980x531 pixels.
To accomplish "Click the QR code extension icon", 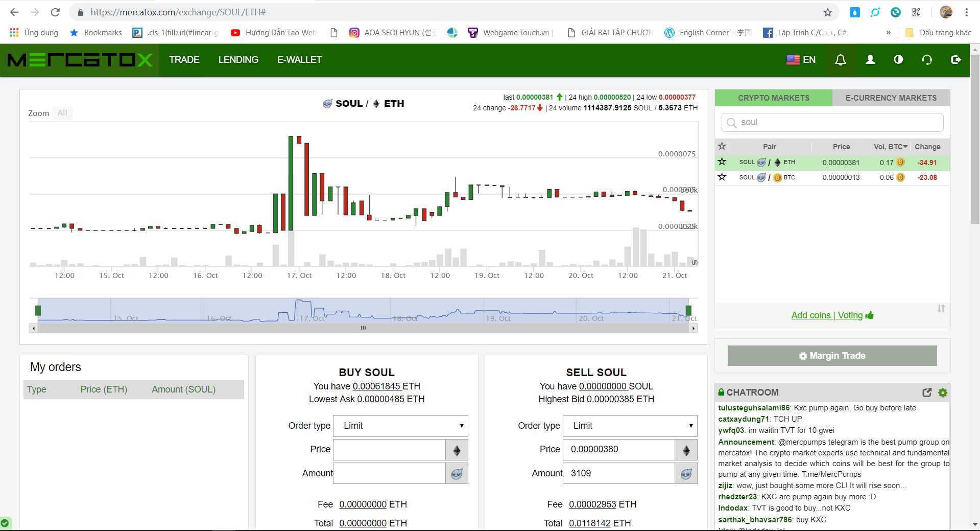I will coord(916,12).
